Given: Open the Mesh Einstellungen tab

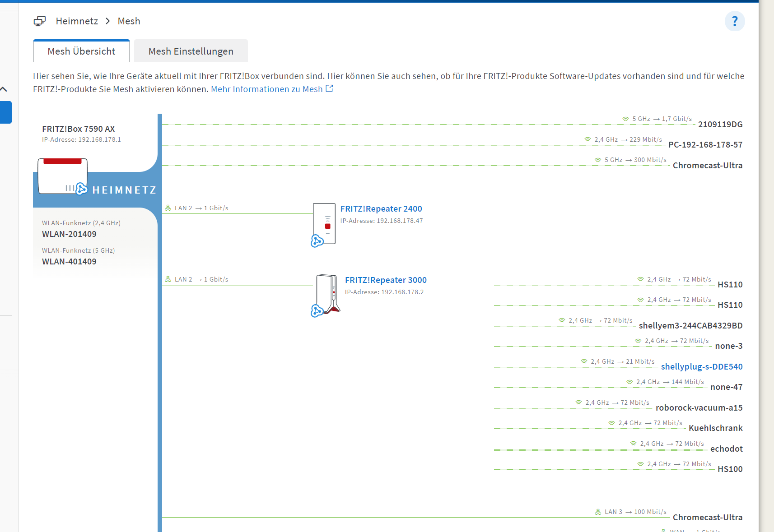Looking at the screenshot, I should click(191, 51).
